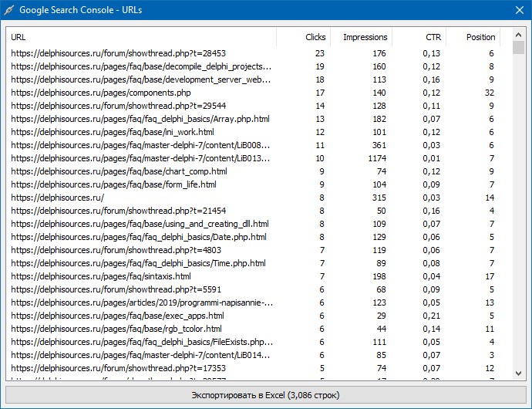
Task: Select the https://delphisources.ru/ homepage row
Action: 57,198
